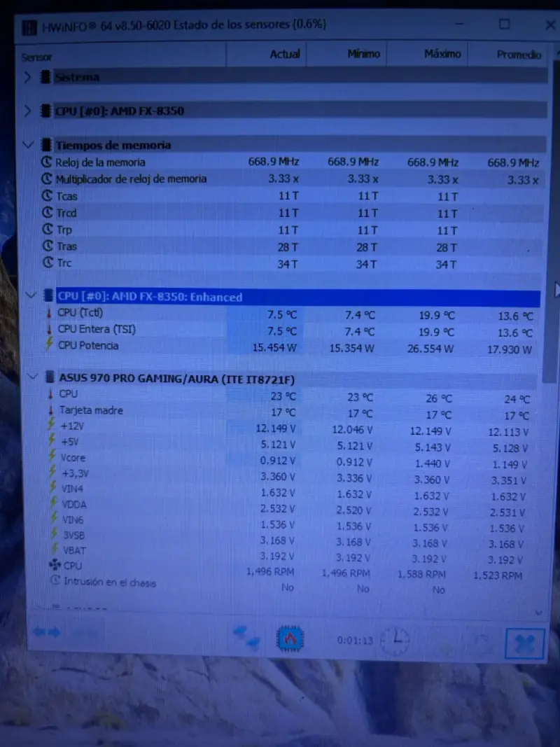
Task: Click the clock icon beside Tras
Action: click(48, 246)
